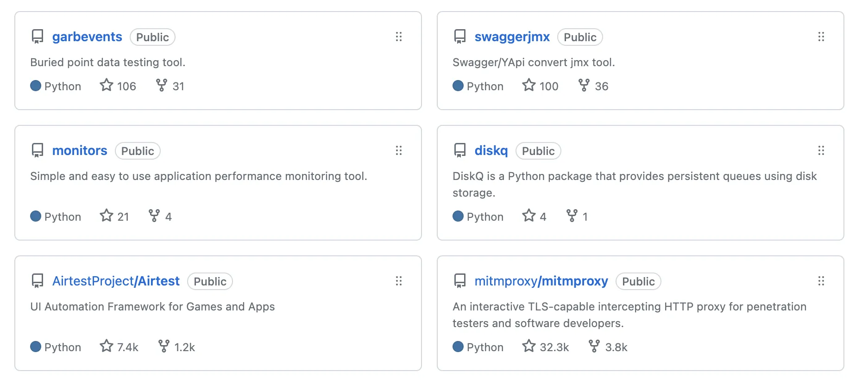This screenshot has width=868, height=384.
Task: Open the garbevents repository link
Action: [x=87, y=37]
